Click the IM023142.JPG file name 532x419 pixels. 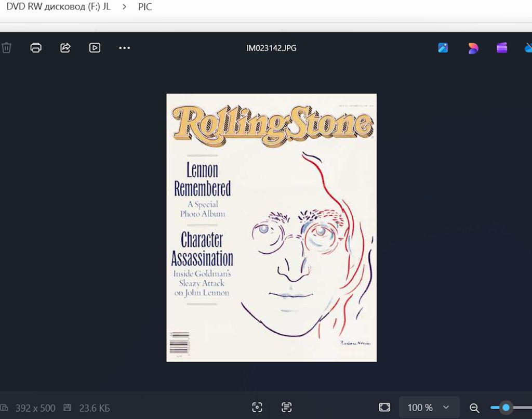271,48
